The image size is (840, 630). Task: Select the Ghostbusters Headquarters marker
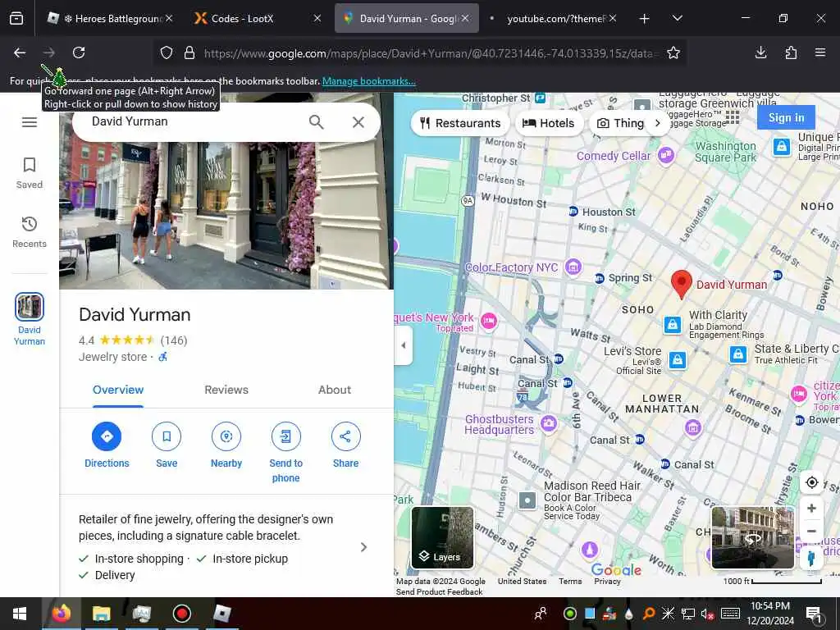click(548, 423)
